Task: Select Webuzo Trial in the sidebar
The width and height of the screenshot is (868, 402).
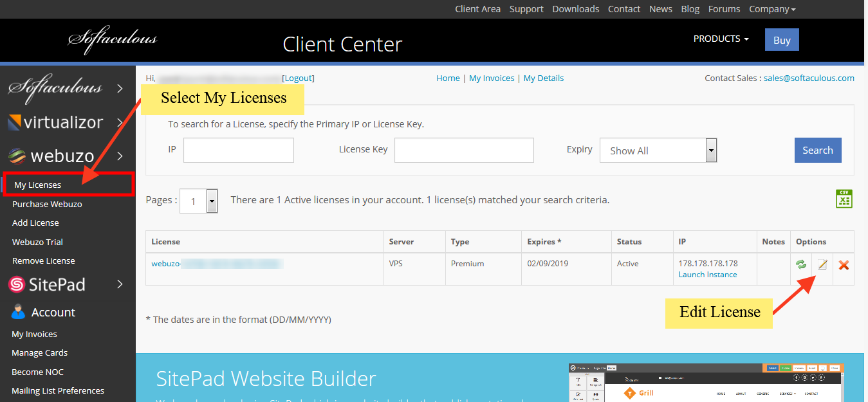Action: pos(37,242)
